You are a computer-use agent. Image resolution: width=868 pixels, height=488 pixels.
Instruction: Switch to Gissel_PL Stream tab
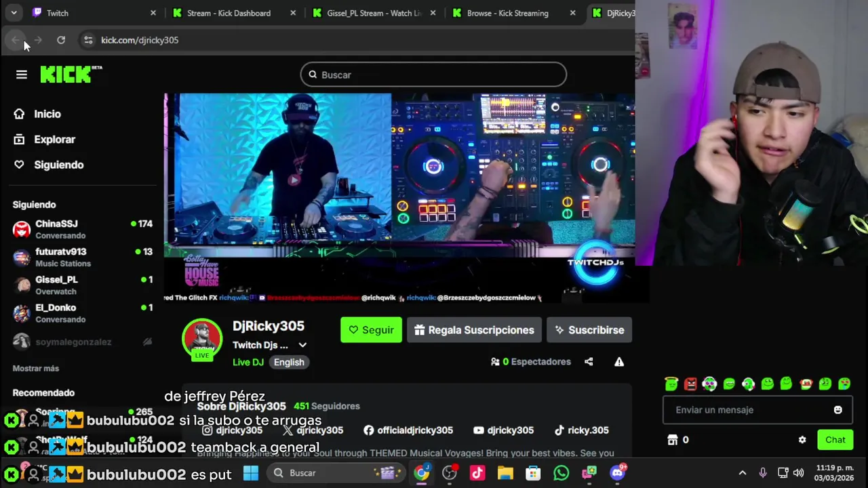(x=374, y=13)
